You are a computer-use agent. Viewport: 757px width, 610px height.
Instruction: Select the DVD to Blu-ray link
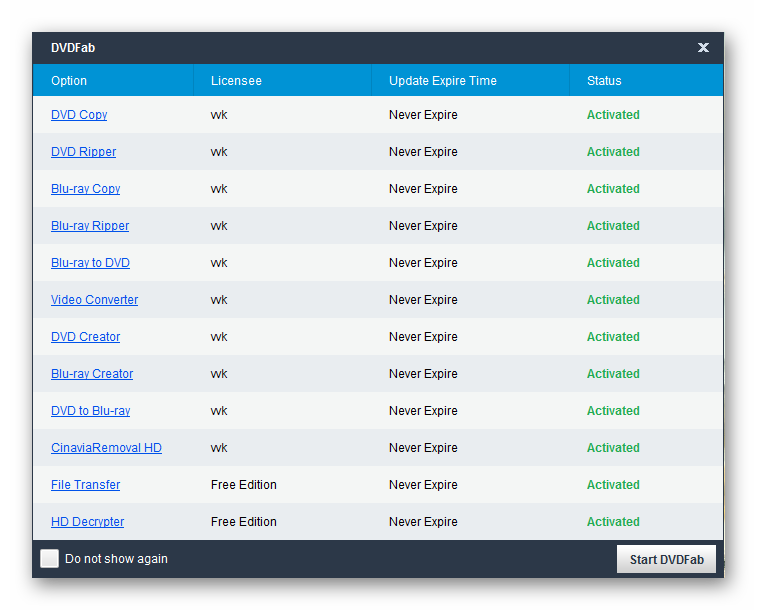90,411
